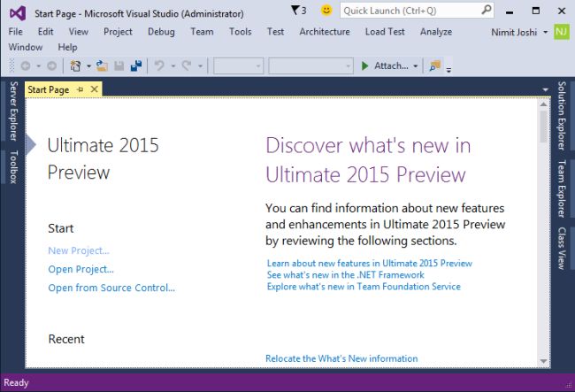Click the Quick Launch magnifier icon
575x392 pixels.
(x=487, y=10)
